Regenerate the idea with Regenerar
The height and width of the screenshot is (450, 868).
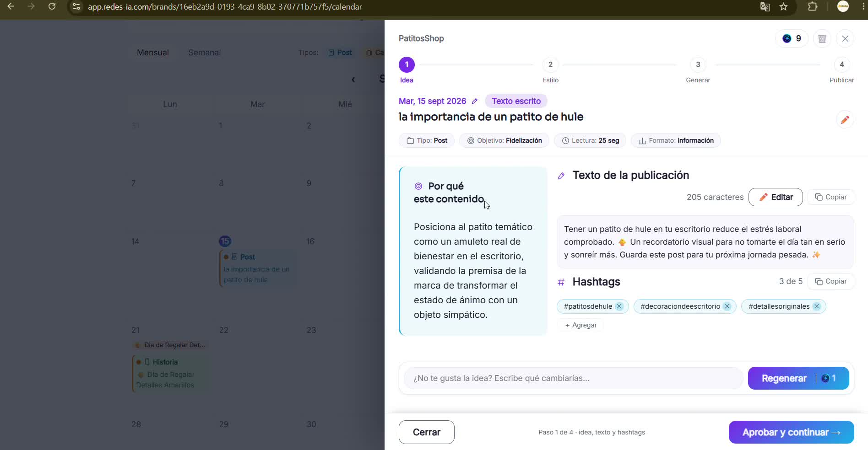click(798, 378)
